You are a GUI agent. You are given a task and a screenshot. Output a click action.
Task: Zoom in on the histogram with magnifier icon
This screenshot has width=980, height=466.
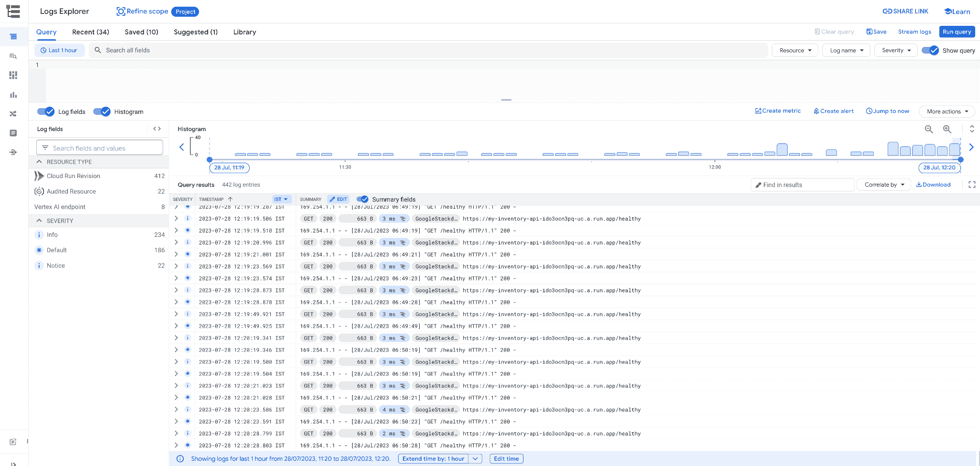pos(947,129)
